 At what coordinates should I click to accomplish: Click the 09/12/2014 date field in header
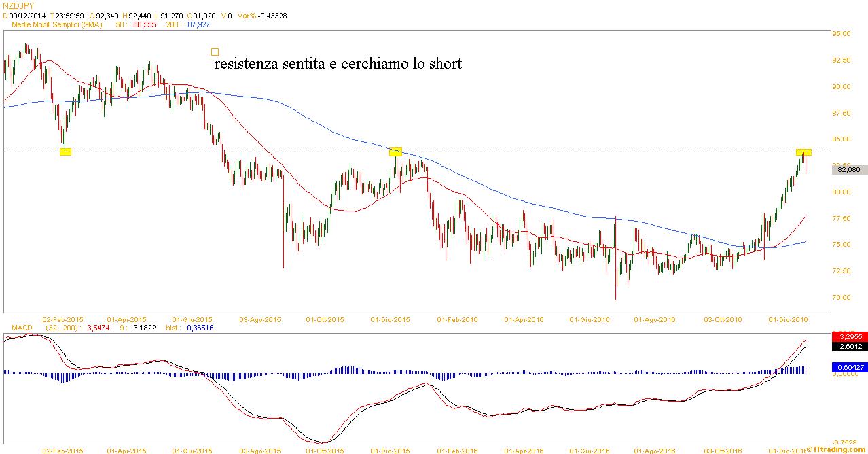coord(29,15)
